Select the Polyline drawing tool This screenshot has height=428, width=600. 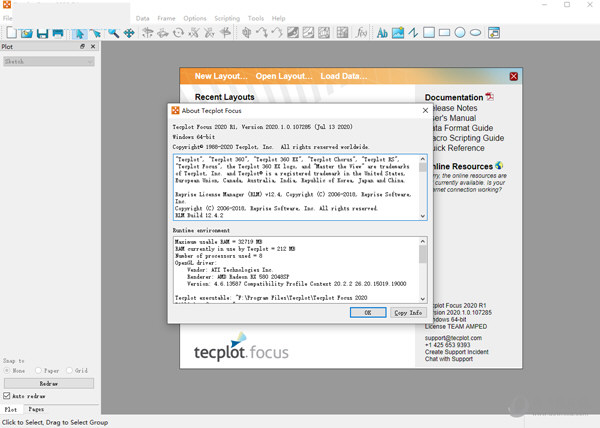413,33
